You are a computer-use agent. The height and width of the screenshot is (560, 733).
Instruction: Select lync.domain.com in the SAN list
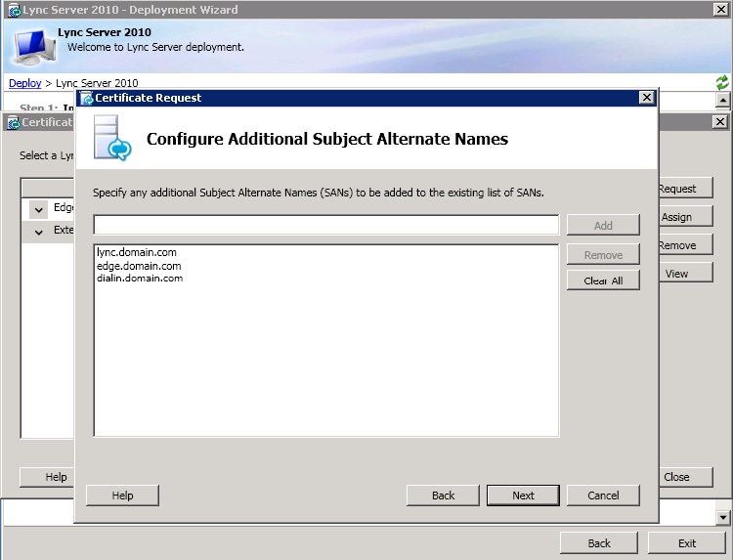pos(137,252)
